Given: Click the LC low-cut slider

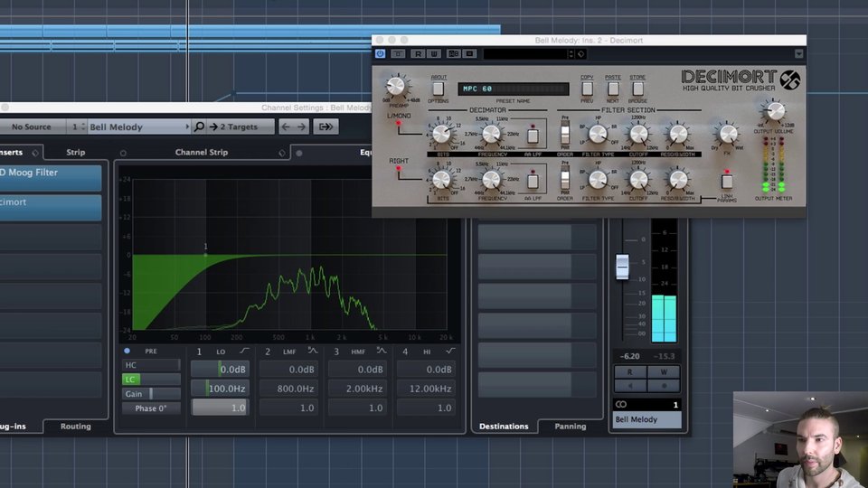Looking at the screenshot, I should click(x=151, y=380).
